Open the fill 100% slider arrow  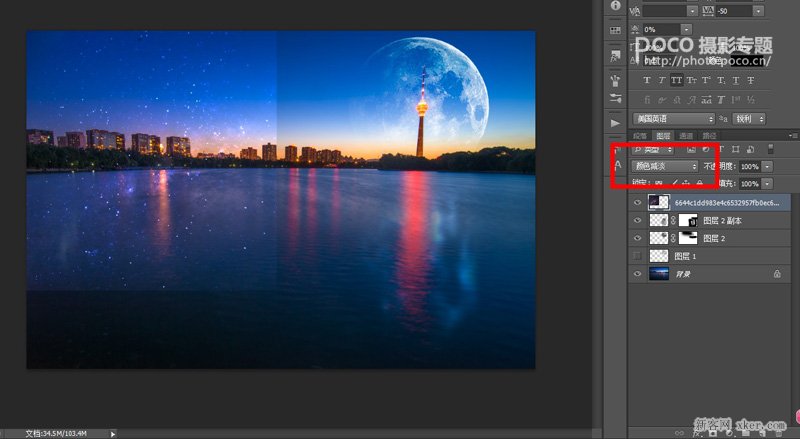tap(767, 184)
